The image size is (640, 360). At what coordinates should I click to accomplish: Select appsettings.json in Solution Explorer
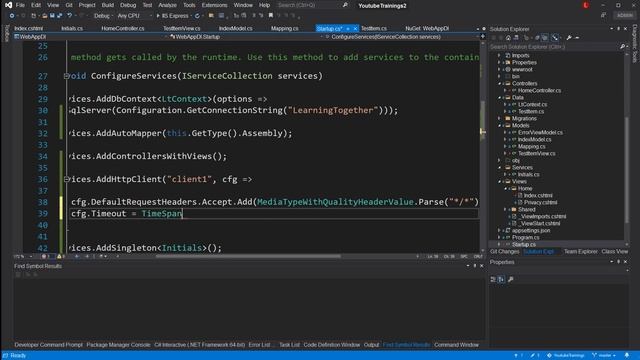click(531, 231)
